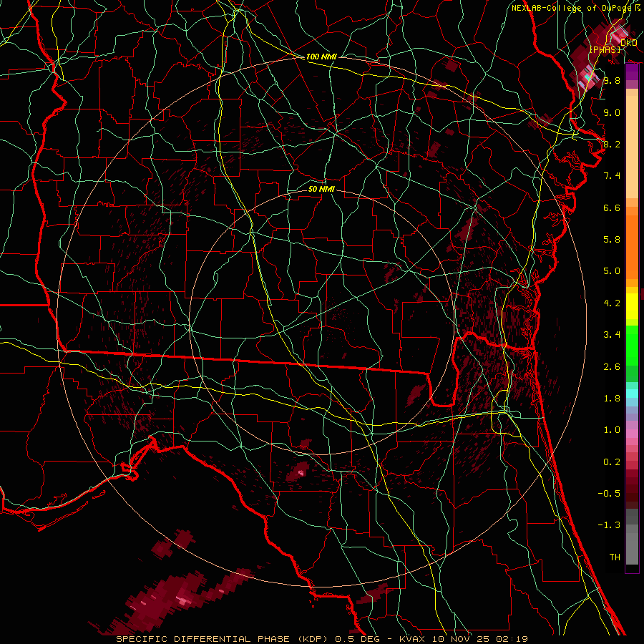Click the 3.4 scale value

(612, 335)
